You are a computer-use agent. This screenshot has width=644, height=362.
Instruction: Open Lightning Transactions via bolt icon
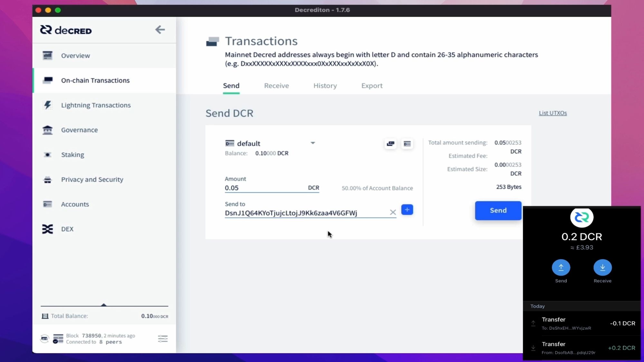coord(48,105)
